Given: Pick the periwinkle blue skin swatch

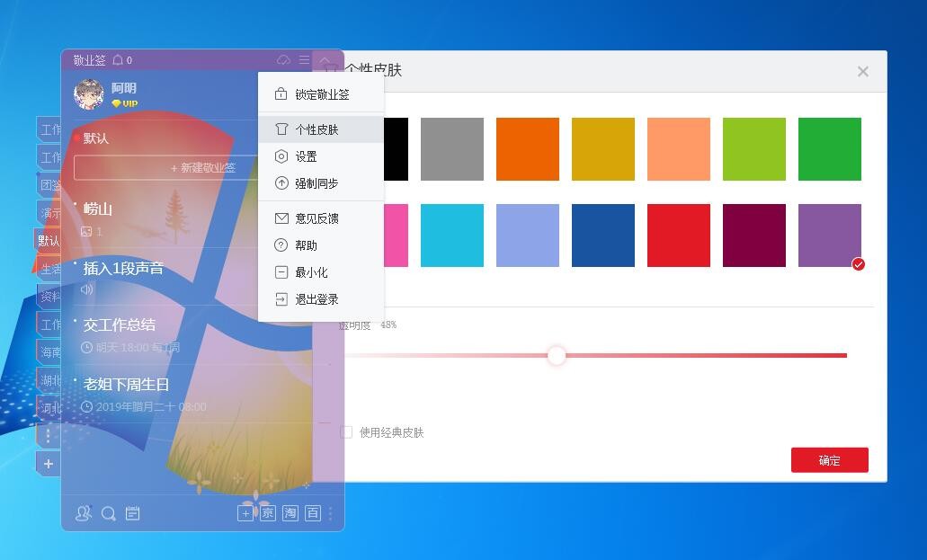Looking at the screenshot, I should point(528,236).
